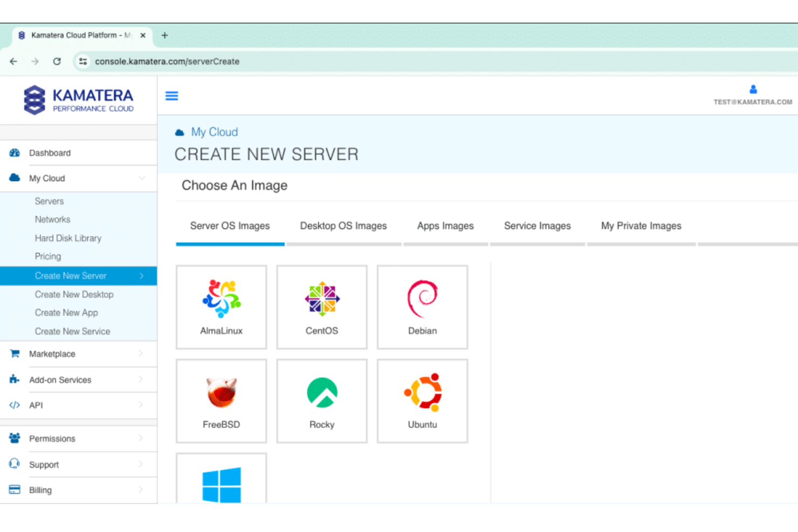
Task: Pick the FreeBSD server image
Action: 221,400
